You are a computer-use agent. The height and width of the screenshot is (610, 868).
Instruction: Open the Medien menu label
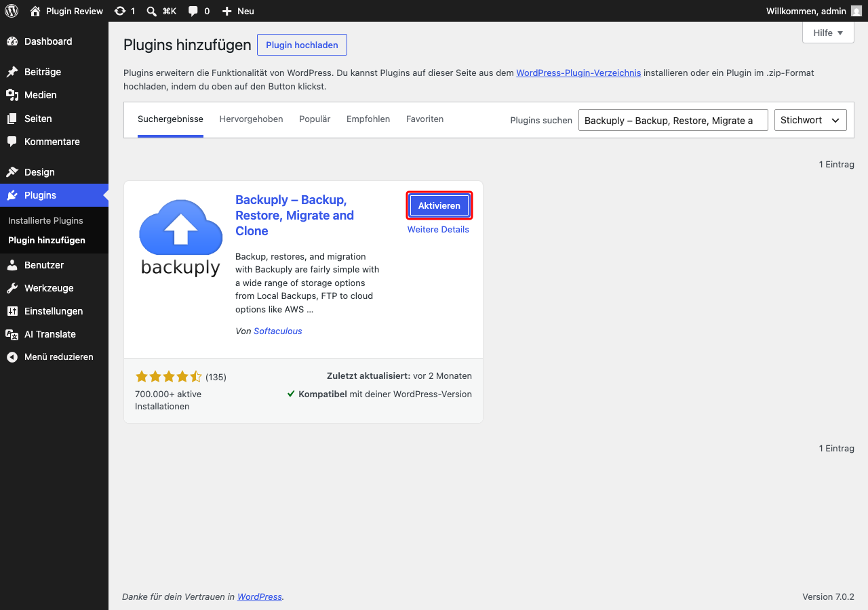41,95
